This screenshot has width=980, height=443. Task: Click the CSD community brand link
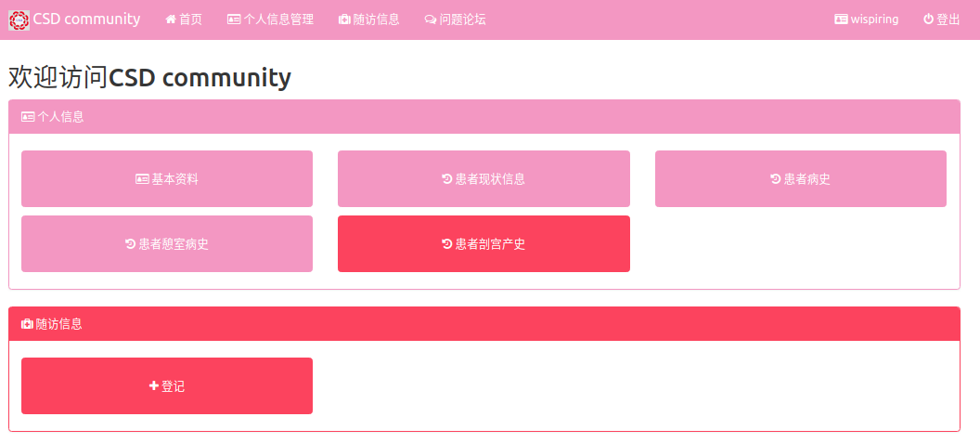point(86,20)
